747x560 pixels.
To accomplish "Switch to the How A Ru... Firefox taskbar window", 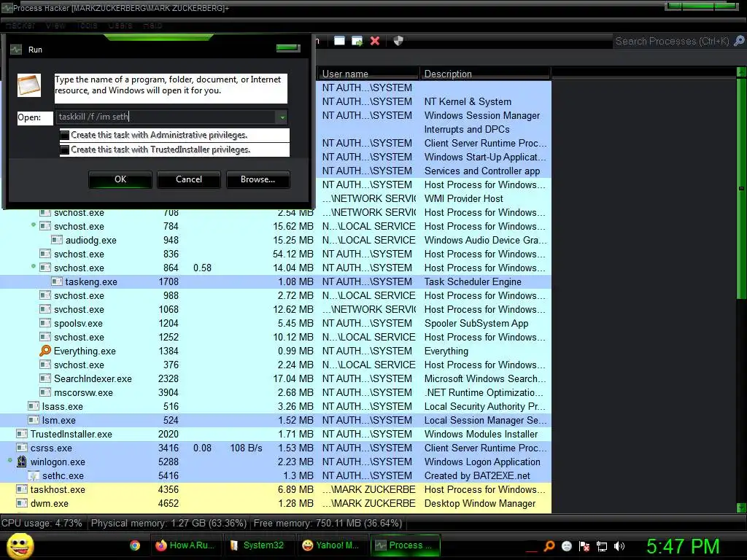I will 185,545.
